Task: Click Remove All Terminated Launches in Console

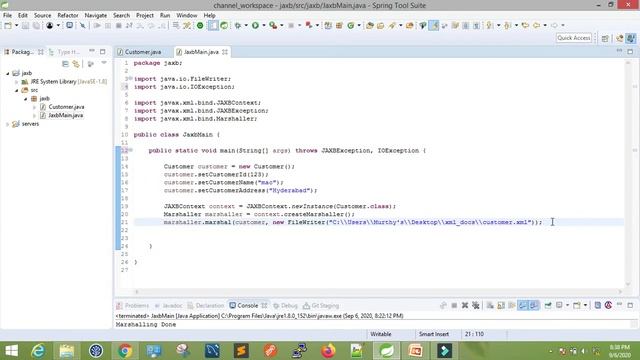Action: click(x=476, y=305)
